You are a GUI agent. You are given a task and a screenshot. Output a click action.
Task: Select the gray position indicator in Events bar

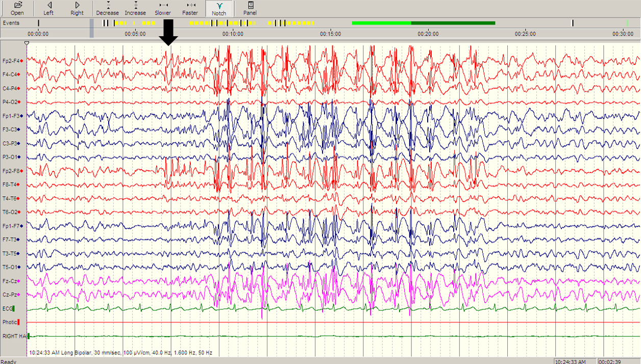[x=92, y=28]
